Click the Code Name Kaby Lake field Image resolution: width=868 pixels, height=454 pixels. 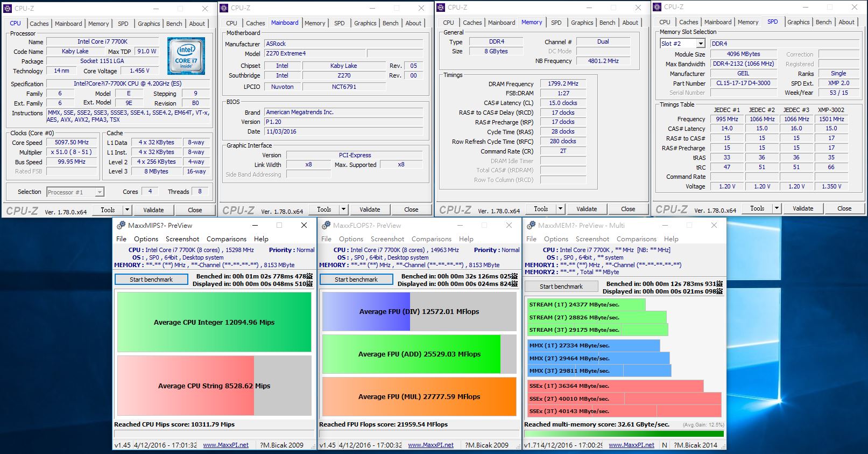click(x=75, y=51)
